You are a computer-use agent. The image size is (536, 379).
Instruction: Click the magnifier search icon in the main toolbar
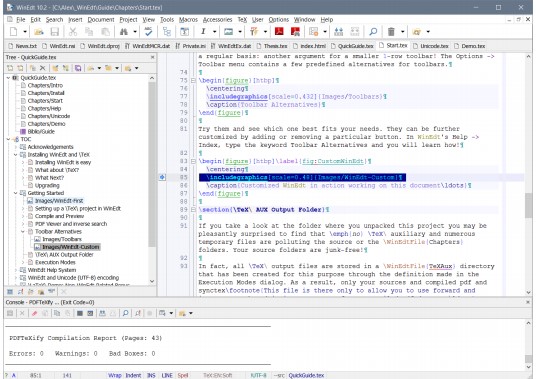tap(373, 32)
